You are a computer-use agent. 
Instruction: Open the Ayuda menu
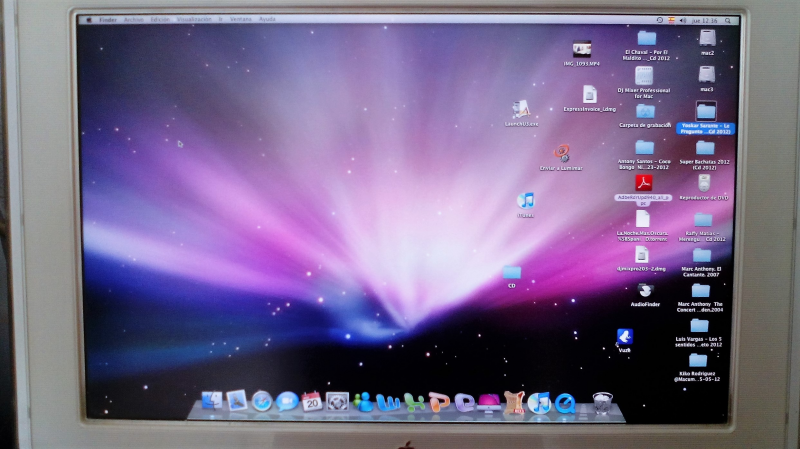267,20
